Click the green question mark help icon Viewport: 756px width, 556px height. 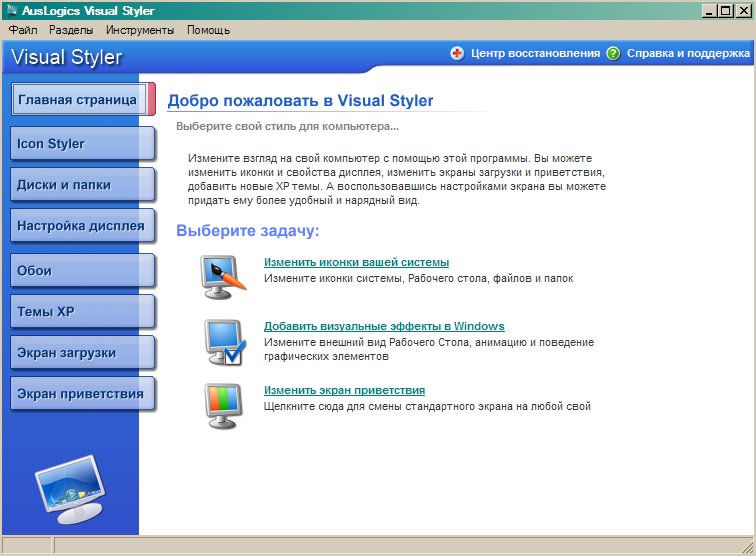click(x=613, y=53)
